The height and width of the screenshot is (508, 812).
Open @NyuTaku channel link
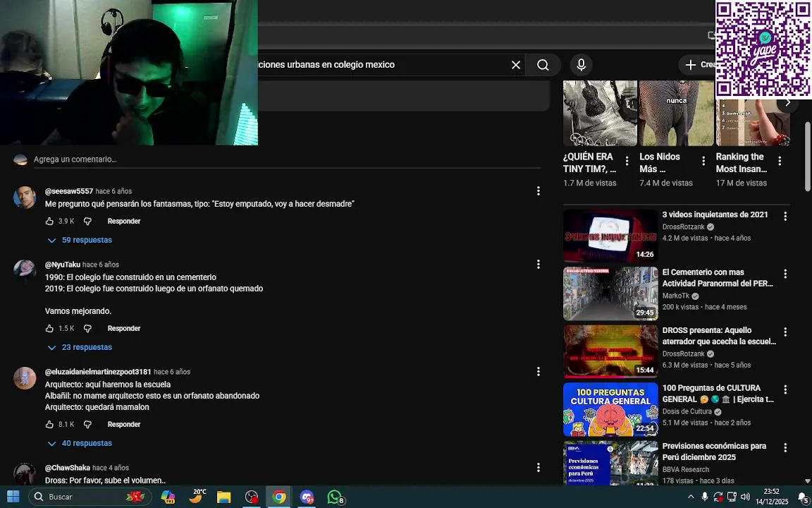click(x=63, y=265)
